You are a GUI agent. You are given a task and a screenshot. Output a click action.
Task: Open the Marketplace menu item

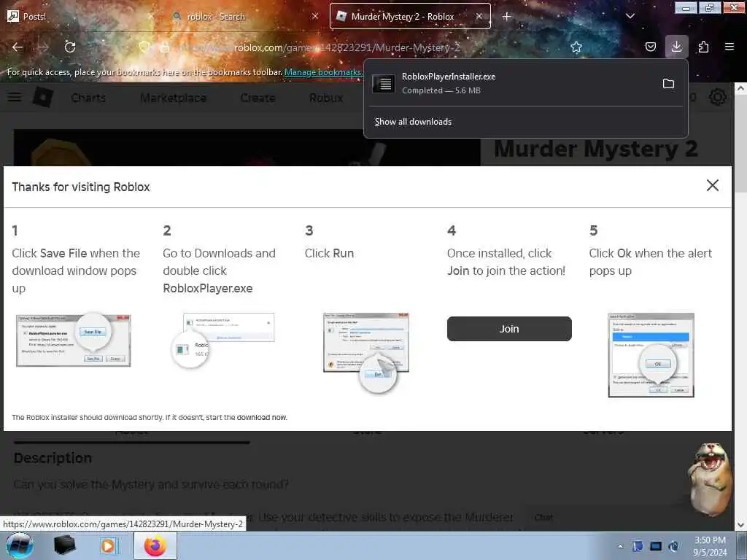(x=174, y=98)
